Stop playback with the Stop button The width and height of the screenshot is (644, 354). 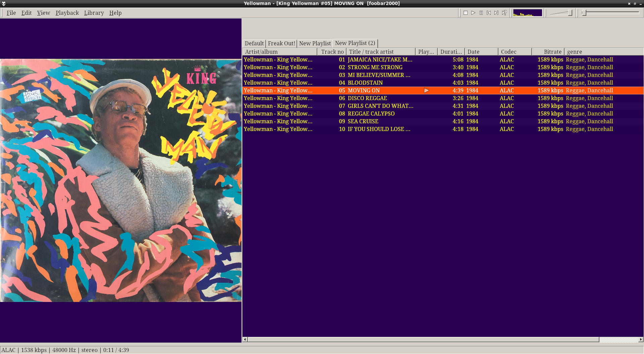click(x=466, y=13)
